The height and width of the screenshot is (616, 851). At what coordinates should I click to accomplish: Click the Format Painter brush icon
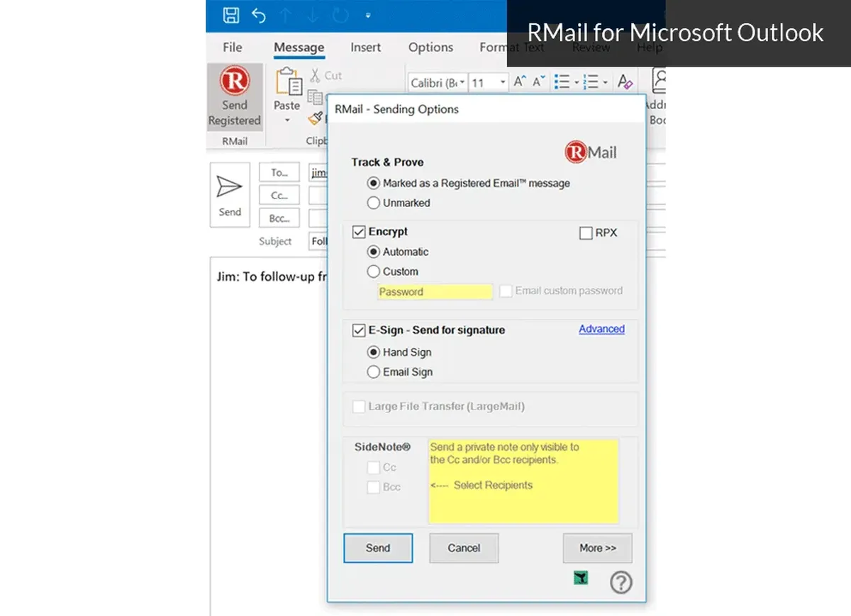pos(316,119)
